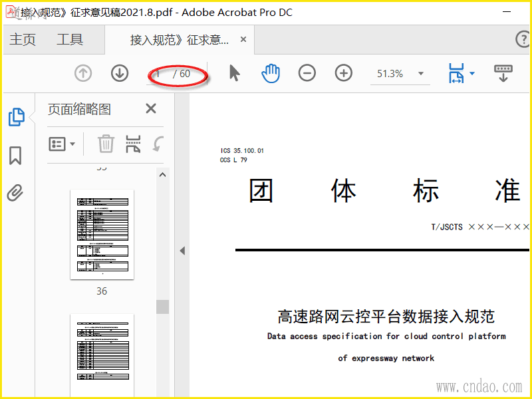
Task: Click the current page number field
Action: coord(158,74)
